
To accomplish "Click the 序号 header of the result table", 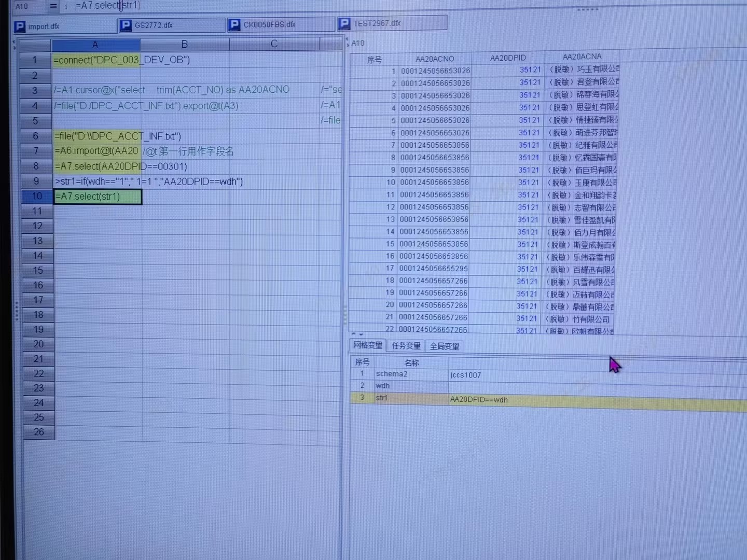I will [x=374, y=60].
